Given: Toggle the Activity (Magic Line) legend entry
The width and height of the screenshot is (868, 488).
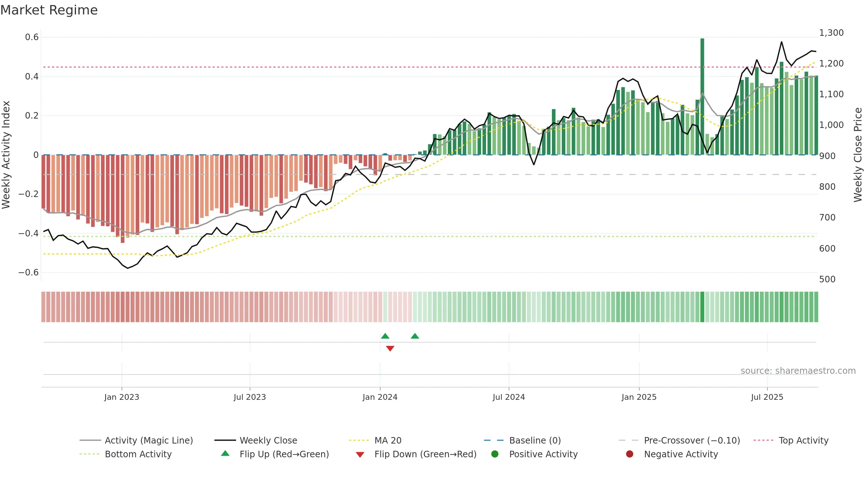Looking at the screenshot, I should [x=136, y=440].
